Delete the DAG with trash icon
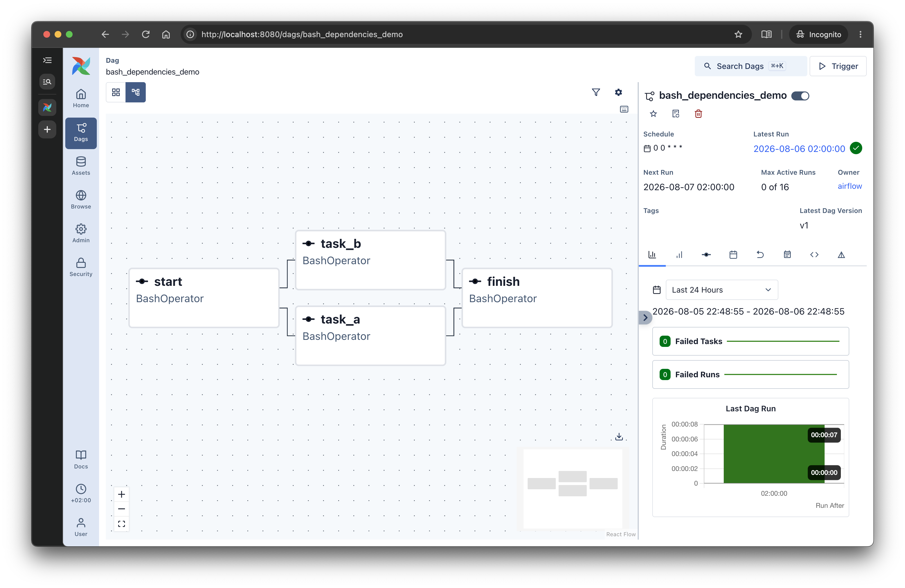 pos(698,114)
